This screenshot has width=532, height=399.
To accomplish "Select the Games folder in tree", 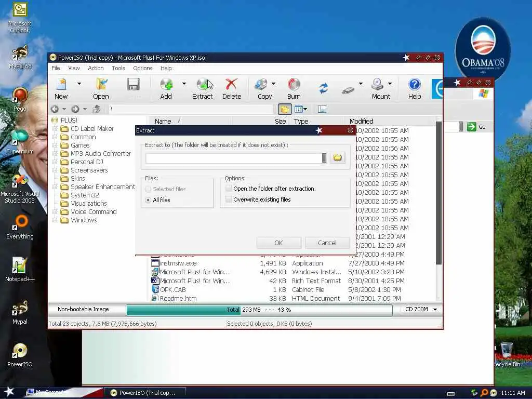I will point(80,145).
